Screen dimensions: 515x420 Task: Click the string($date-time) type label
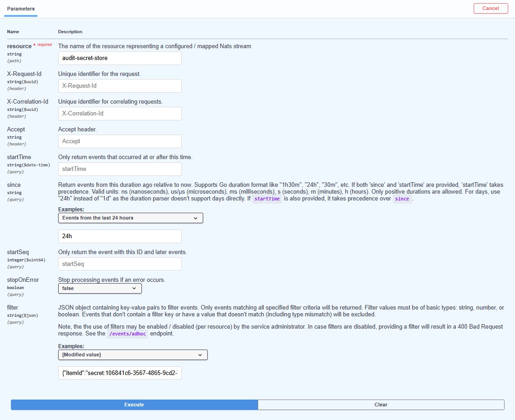click(x=29, y=165)
